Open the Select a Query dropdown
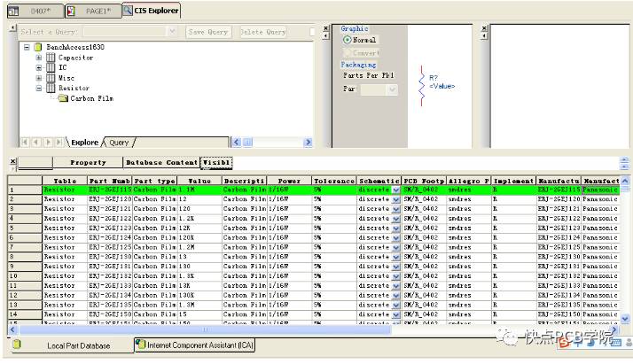The height and width of the screenshot is (364, 633). (172, 32)
